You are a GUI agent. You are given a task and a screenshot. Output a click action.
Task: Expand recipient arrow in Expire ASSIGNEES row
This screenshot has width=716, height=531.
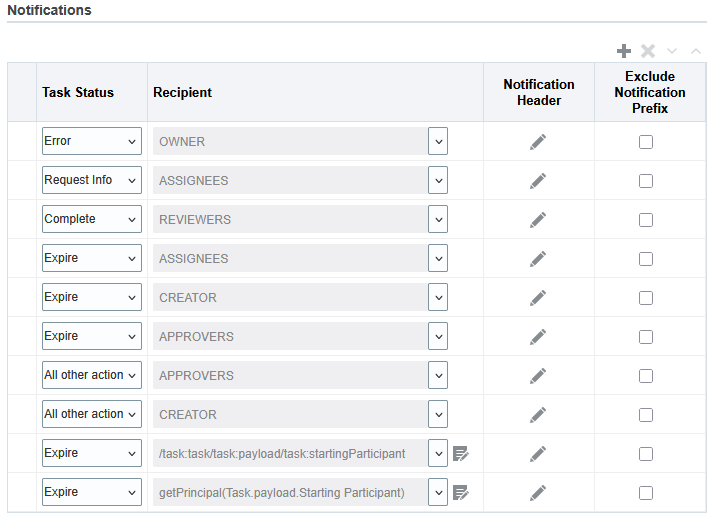point(438,258)
